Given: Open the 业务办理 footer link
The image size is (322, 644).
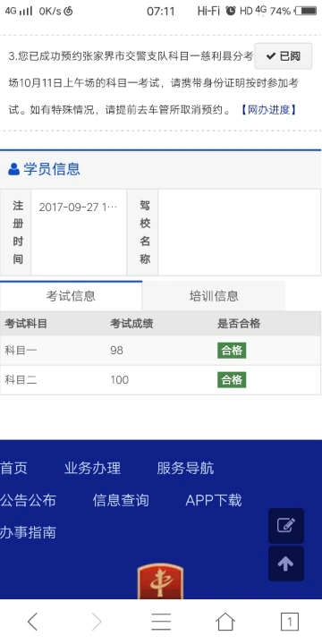Looking at the screenshot, I should coord(92,468).
